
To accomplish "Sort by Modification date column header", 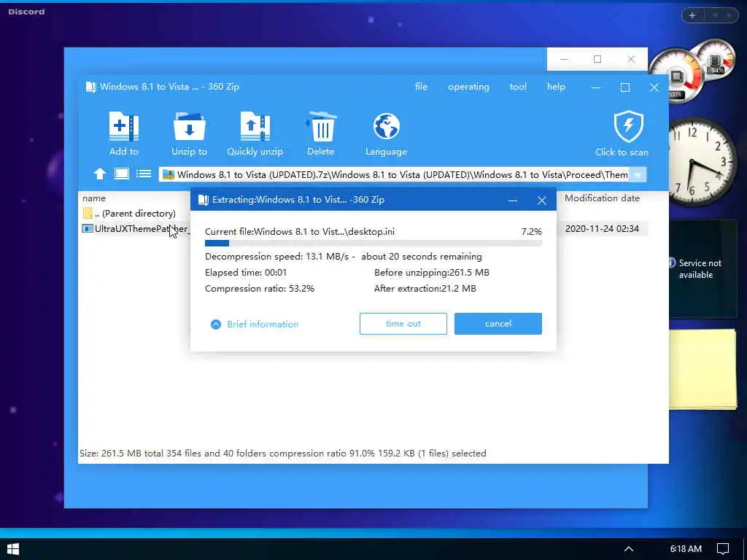I will pyautogui.click(x=602, y=198).
